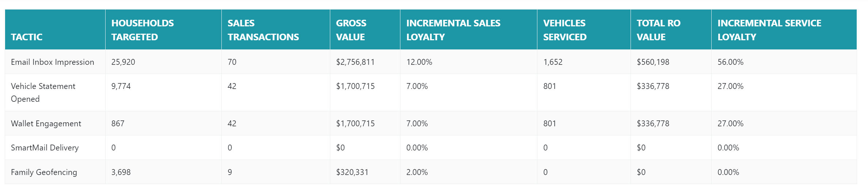Click the 25,920 households targeted value
This screenshot has width=868, height=194.
tap(123, 62)
